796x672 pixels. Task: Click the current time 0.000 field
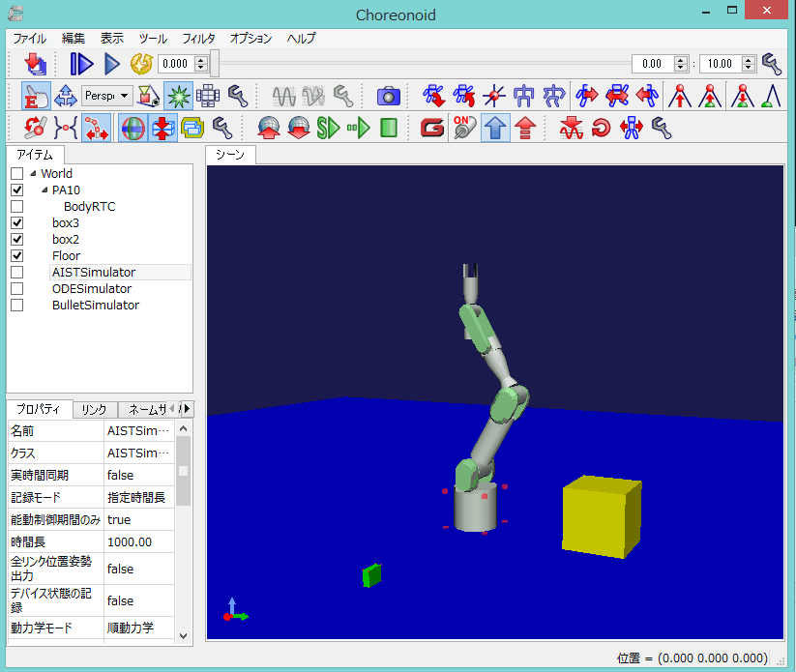pyautogui.click(x=176, y=64)
